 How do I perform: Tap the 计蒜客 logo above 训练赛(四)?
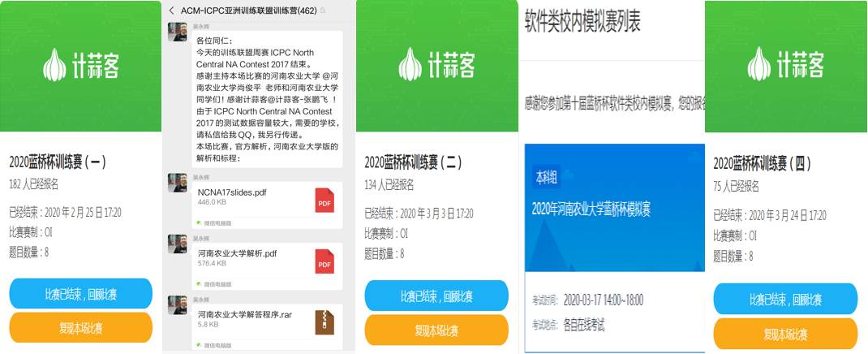[x=786, y=64]
